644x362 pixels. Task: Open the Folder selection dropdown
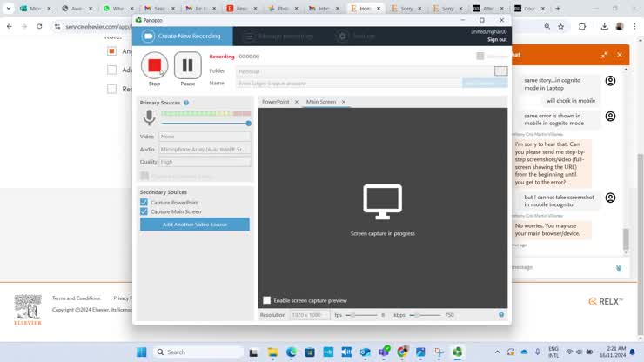[365, 71]
